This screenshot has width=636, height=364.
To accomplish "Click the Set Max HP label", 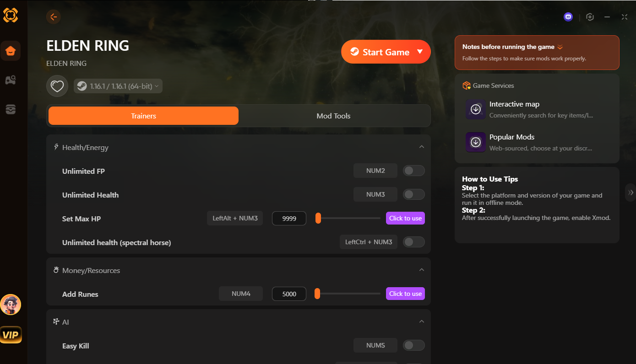I will (x=82, y=219).
